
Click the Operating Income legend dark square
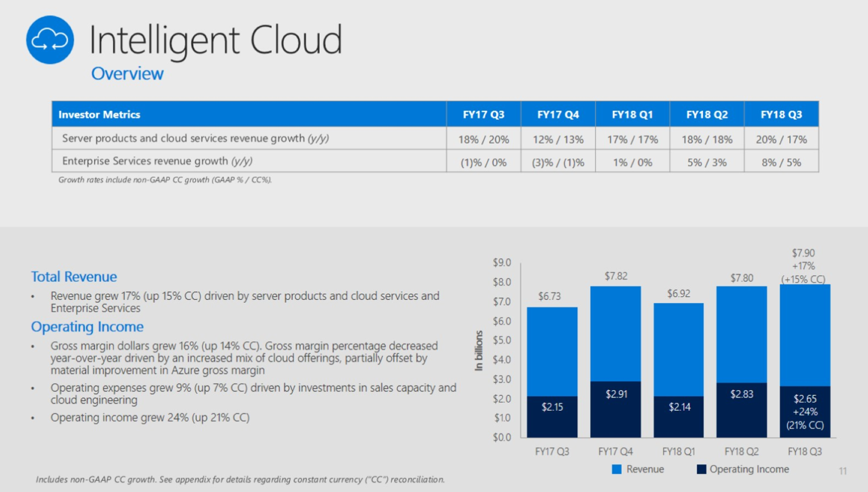[701, 469]
